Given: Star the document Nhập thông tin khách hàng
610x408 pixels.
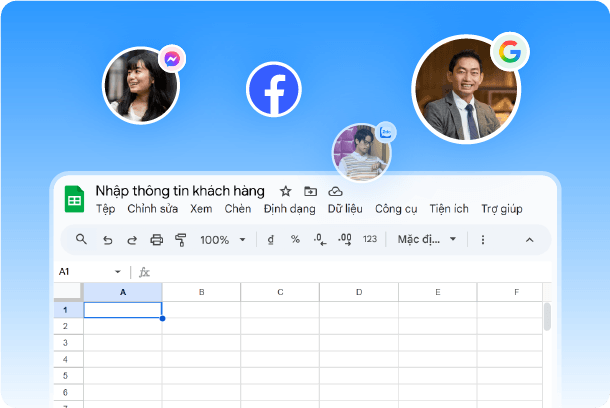Looking at the screenshot, I should pyautogui.click(x=286, y=191).
